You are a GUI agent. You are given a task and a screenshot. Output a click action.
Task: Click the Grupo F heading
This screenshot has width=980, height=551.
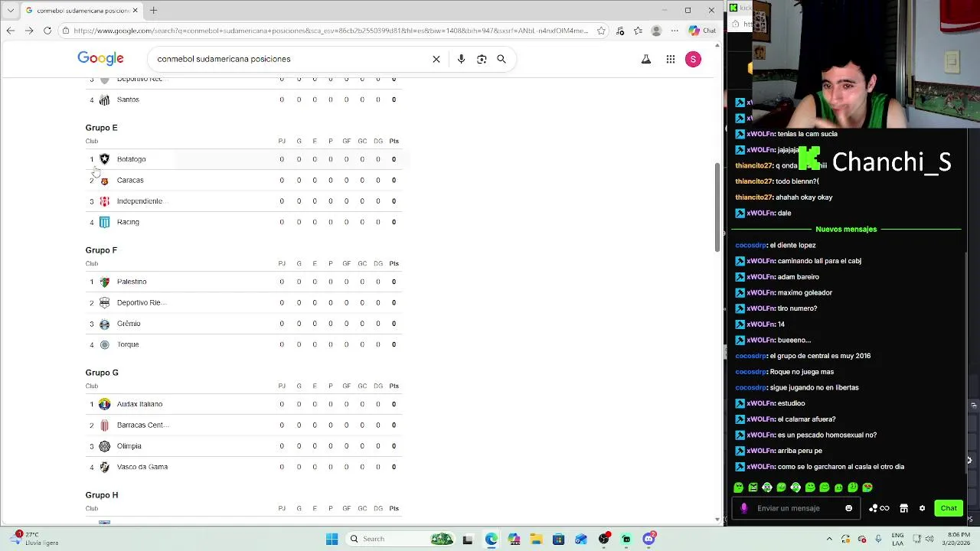coord(101,250)
